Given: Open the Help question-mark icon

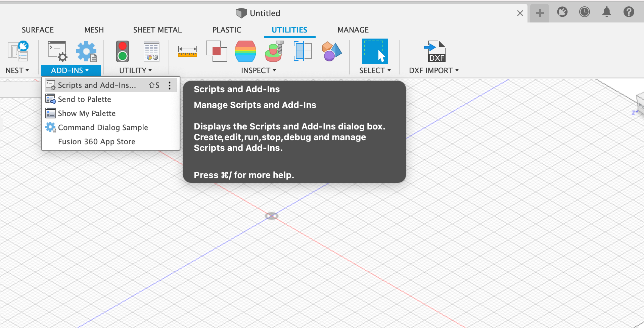Looking at the screenshot, I should point(629,12).
